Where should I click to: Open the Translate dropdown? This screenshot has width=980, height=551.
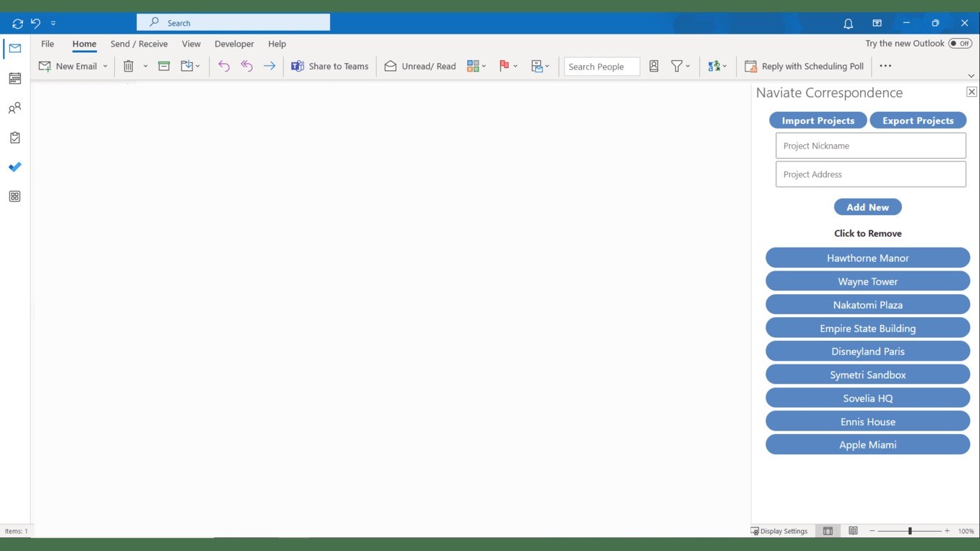717,66
